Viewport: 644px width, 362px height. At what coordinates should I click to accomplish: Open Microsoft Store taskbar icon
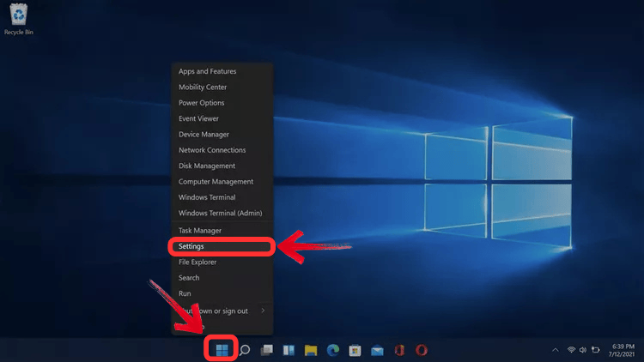click(355, 350)
